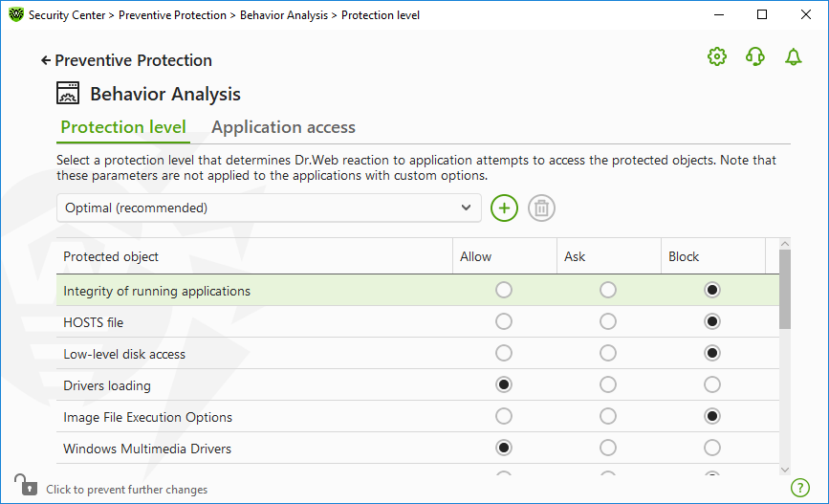The height and width of the screenshot is (504, 829).
Task: Select the Drivers loading row label
Action: [107, 386]
